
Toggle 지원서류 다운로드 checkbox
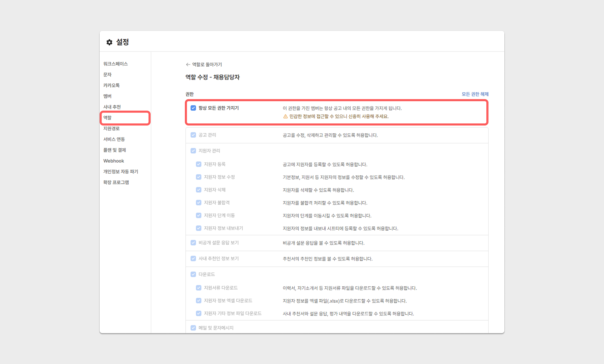(199, 288)
